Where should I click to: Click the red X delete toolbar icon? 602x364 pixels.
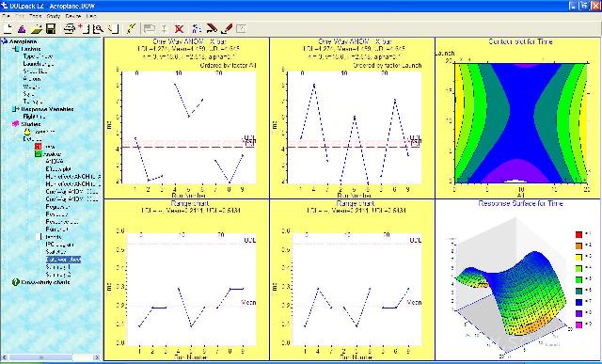coord(179,28)
